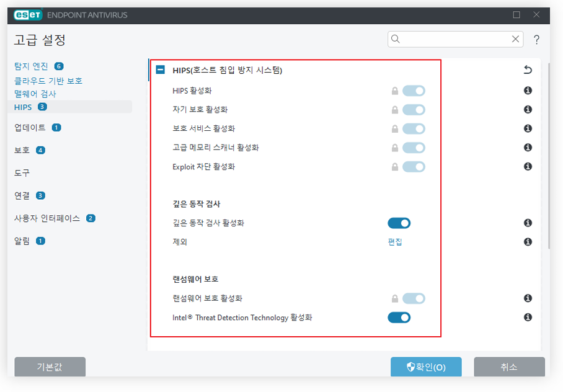The height and width of the screenshot is (392, 563).
Task: Open 업데이트 settings category
Action: point(30,128)
